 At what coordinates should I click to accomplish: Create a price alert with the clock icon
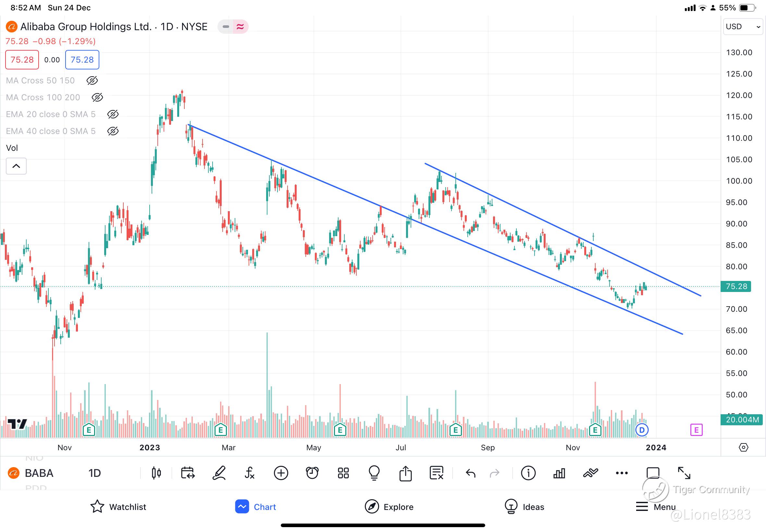tap(312, 473)
